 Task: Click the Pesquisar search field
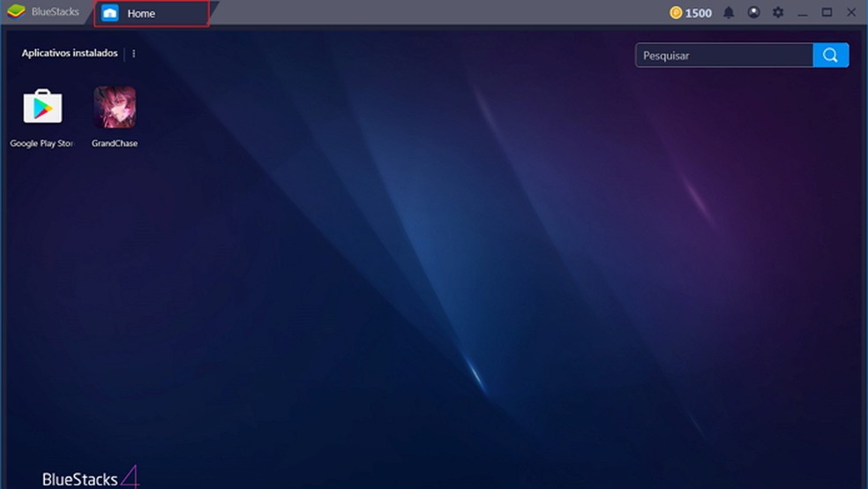724,56
